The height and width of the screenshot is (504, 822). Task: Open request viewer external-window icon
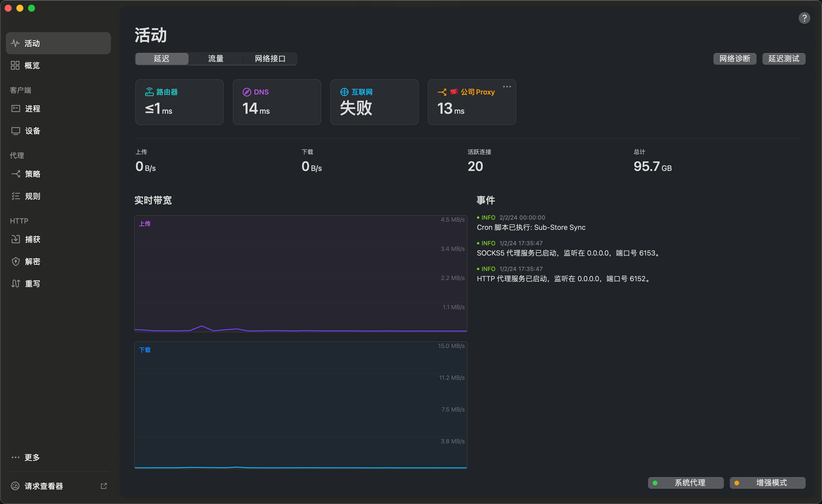click(x=104, y=486)
